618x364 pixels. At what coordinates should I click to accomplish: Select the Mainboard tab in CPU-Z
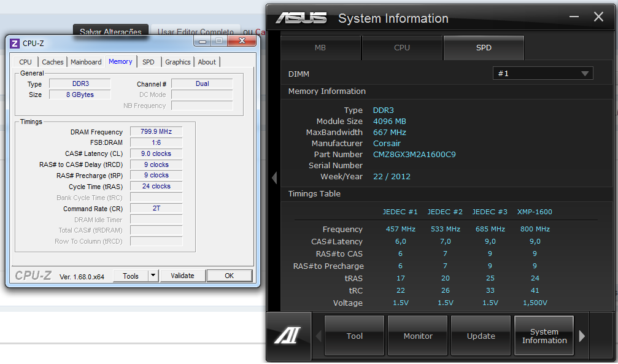(86, 62)
